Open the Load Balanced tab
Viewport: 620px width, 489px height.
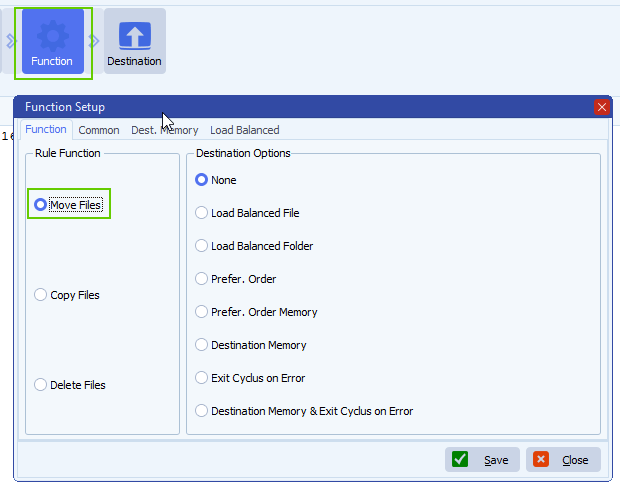point(245,130)
